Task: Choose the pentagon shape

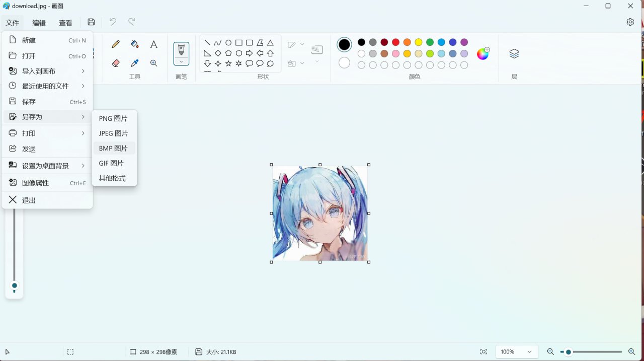Action: [x=228, y=53]
